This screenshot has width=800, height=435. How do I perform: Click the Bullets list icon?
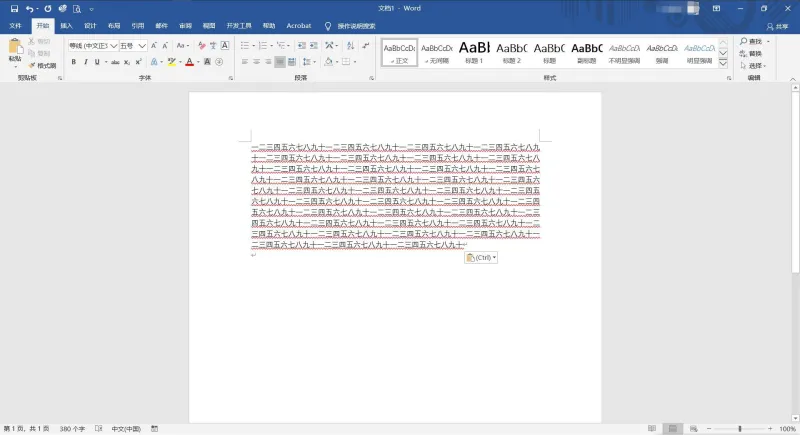[245, 46]
